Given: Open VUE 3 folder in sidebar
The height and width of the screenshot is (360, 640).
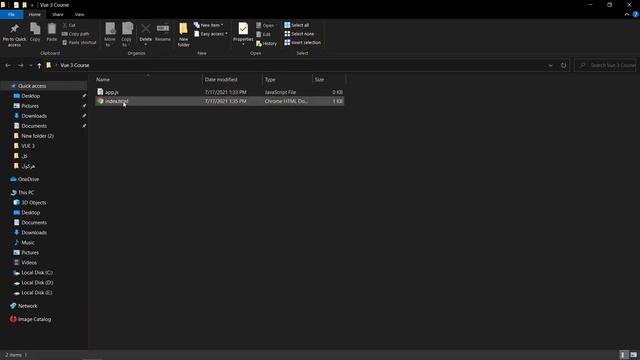Looking at the screenshot, I should click(x=28, y=146).
